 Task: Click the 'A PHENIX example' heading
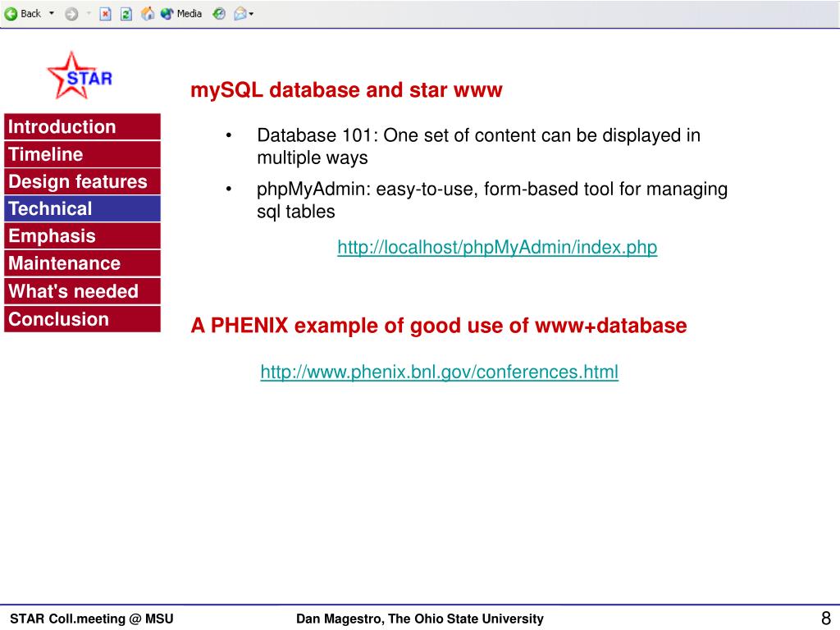pyautogui.click(x=439, y=326)
